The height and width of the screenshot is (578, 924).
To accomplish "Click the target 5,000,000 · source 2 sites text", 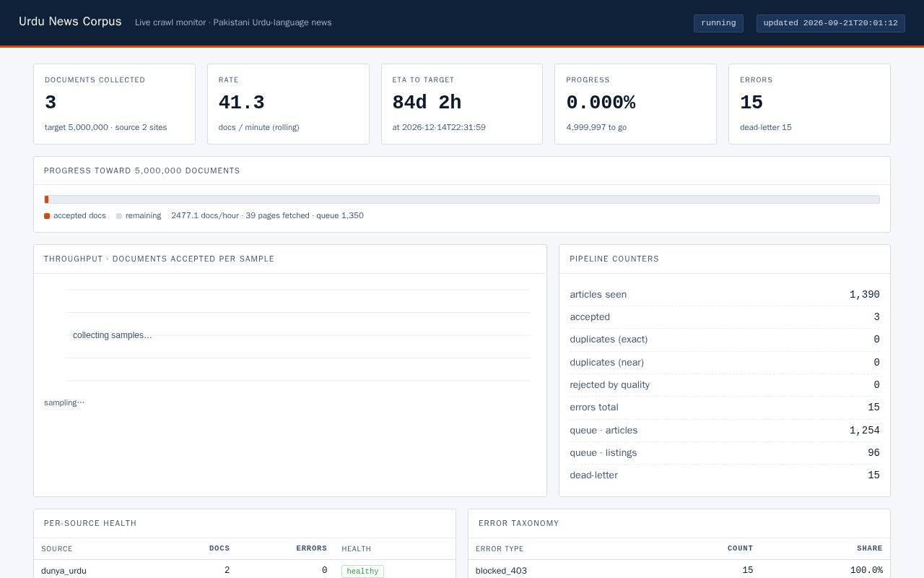I will pyautogui.click(x=105, y=127).
